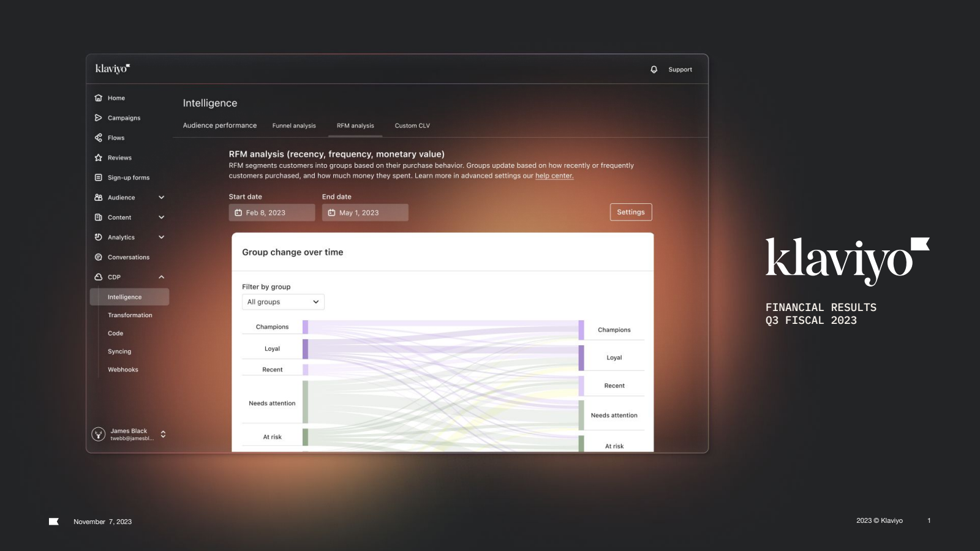Click the Group change over time heading
This screenshot has width=980, height=551.
tap(293, 252)
